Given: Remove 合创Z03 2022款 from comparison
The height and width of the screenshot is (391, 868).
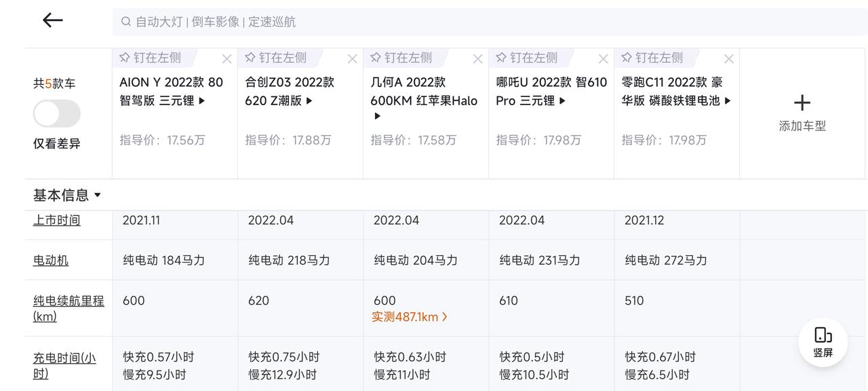Looking at the screenshot, I should click(x=352, y=59).
